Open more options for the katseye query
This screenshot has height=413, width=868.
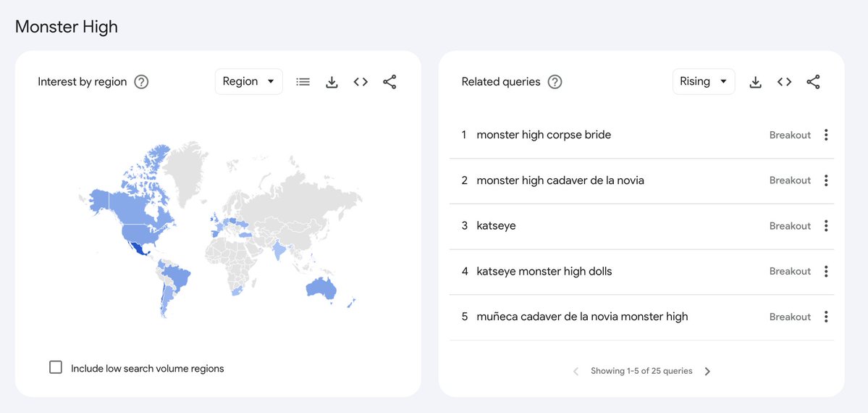826,225
